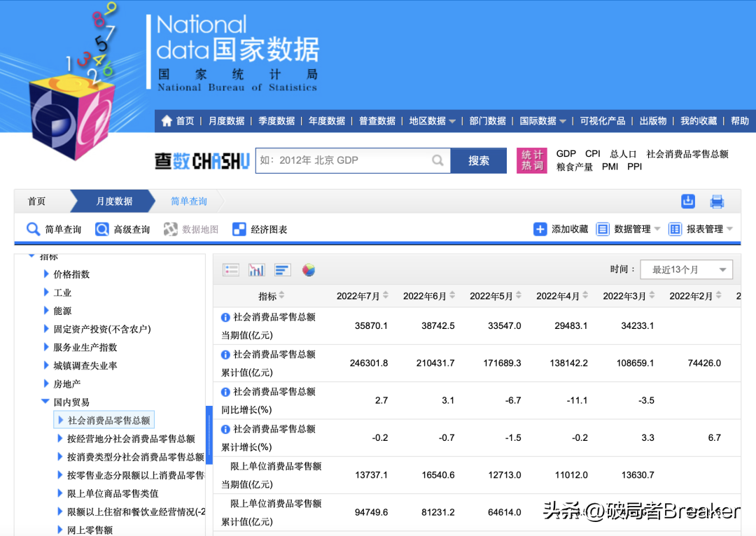756x536 pixels.
Task: Click the 搜索 search button
Action: [479, 160]
